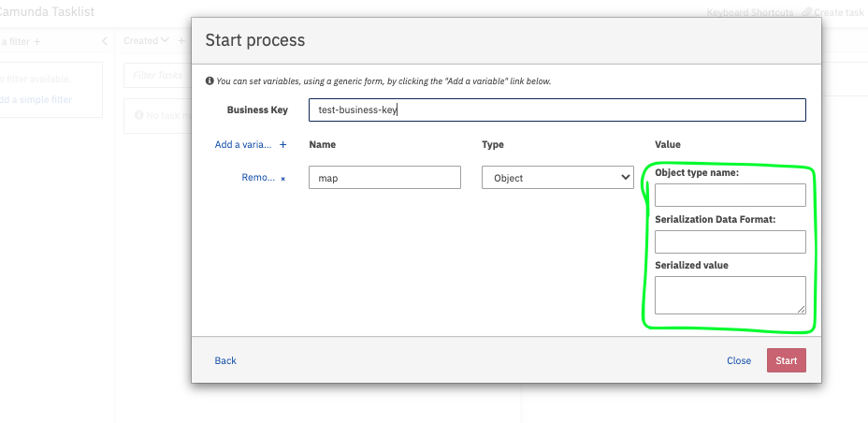868x423 pixels.
Task: Click the info icon before the hint text
Action: (210, 81)
